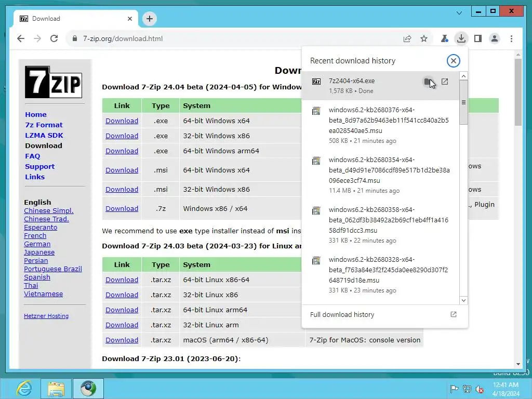
Task: Show 7z2404-x64.exe in folder
Action: pos(428,82)
